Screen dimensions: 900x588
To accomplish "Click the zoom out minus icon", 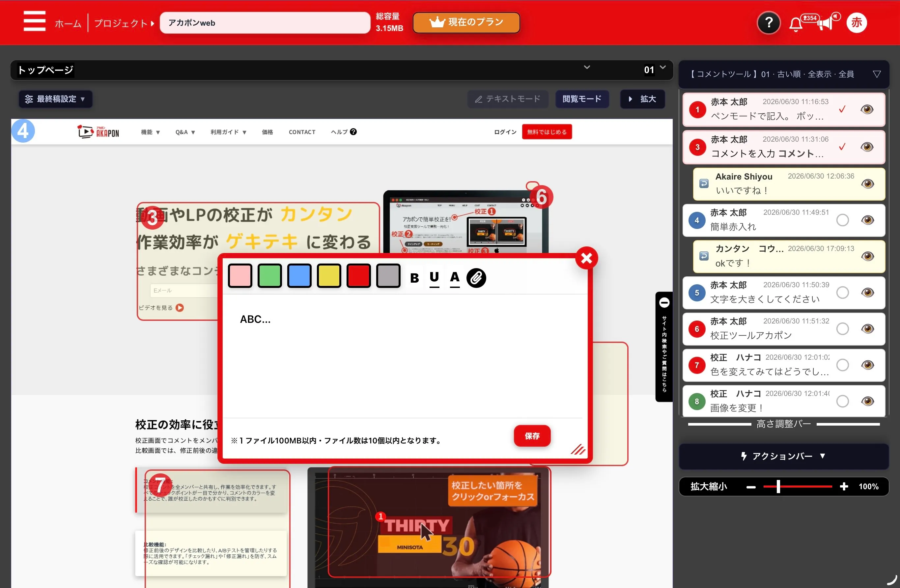I will tap(751, 487).
